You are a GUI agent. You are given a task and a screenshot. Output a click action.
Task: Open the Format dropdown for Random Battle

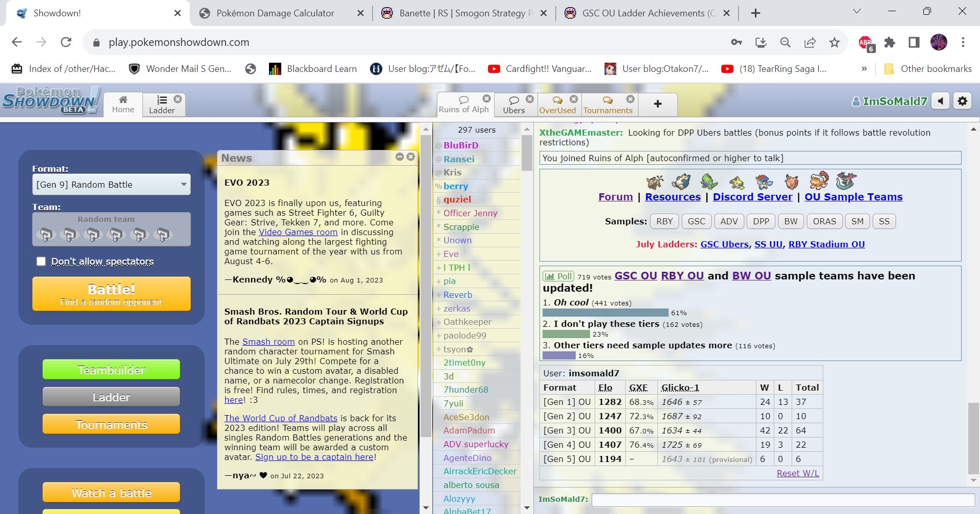pyautogui.click(x=111, y=185)
